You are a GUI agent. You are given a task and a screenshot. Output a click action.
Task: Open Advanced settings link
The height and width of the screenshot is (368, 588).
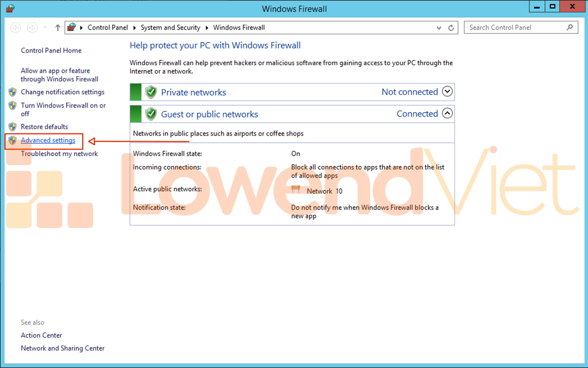click(x=48, y=140)
